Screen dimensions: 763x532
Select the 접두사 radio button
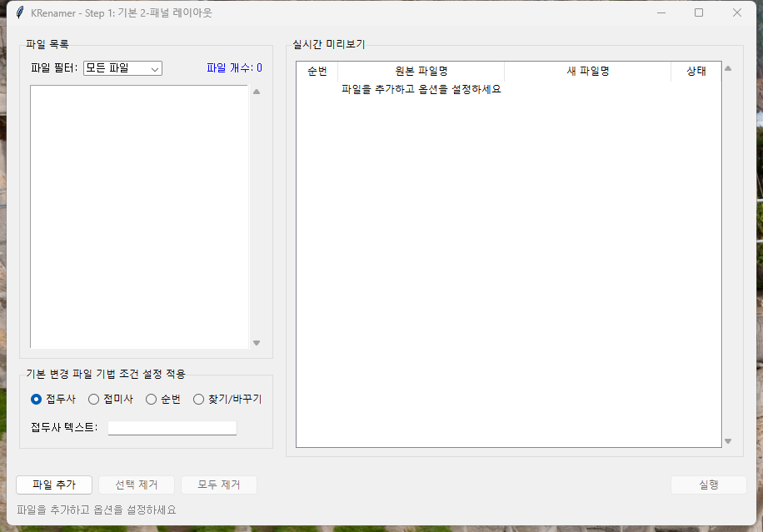(x=36, y=399)
